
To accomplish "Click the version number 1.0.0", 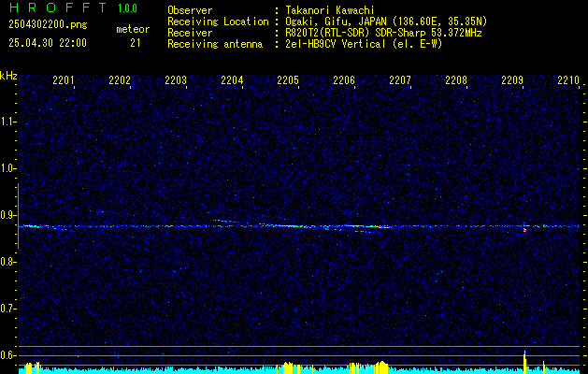I will (x=127, y=7).
